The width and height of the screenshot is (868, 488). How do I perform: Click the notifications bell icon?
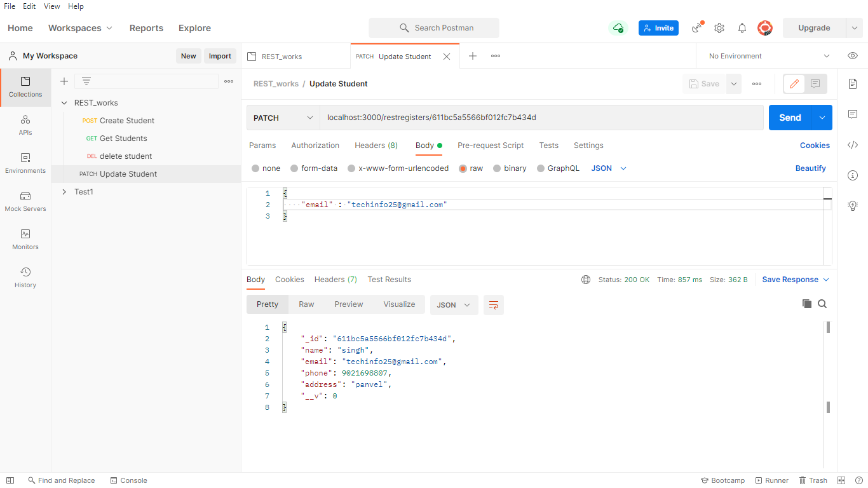coord(742,28)
